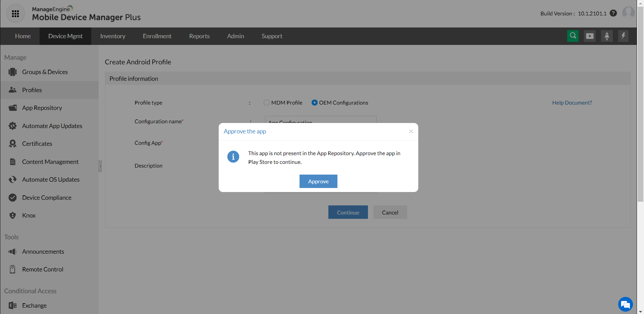Select the MDM Profile radio button

267,103
